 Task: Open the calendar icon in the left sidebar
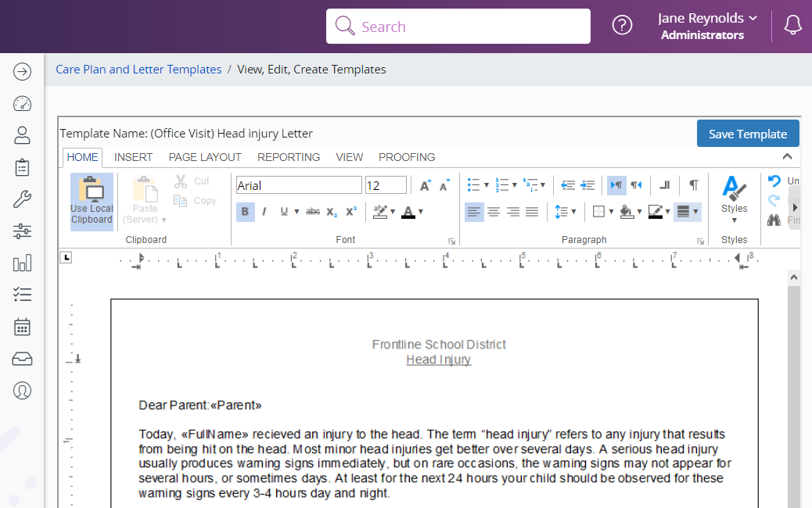click(x=22, y=327)
